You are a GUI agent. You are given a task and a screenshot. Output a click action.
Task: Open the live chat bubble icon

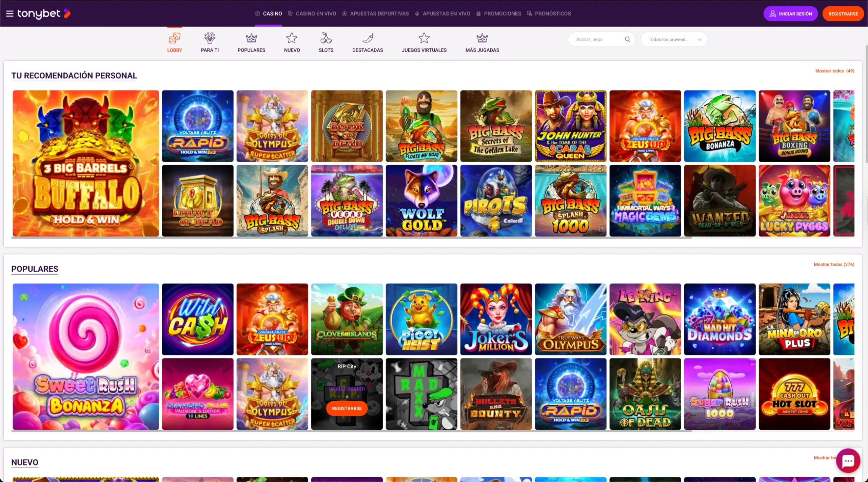(848, 461)
